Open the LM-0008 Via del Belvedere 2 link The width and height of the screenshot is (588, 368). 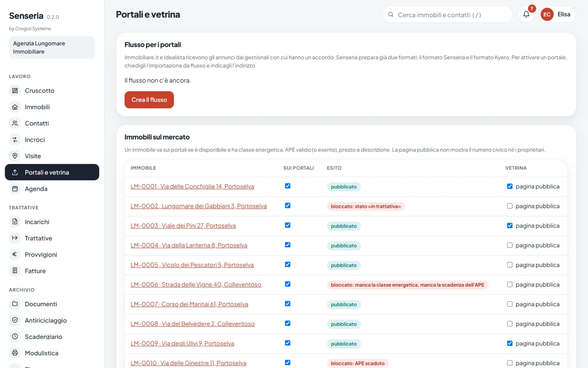coord(193,324)
